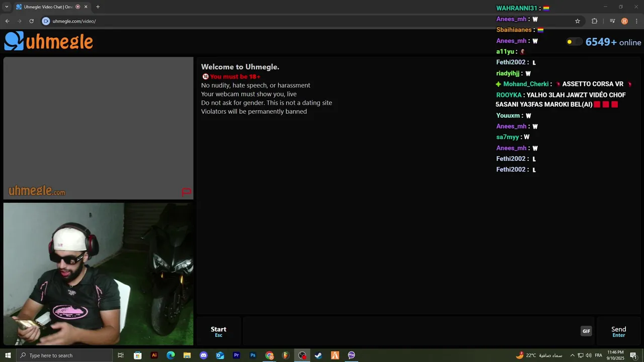
Task: Click the '6549+ online' counter
Action: [613, 42]
